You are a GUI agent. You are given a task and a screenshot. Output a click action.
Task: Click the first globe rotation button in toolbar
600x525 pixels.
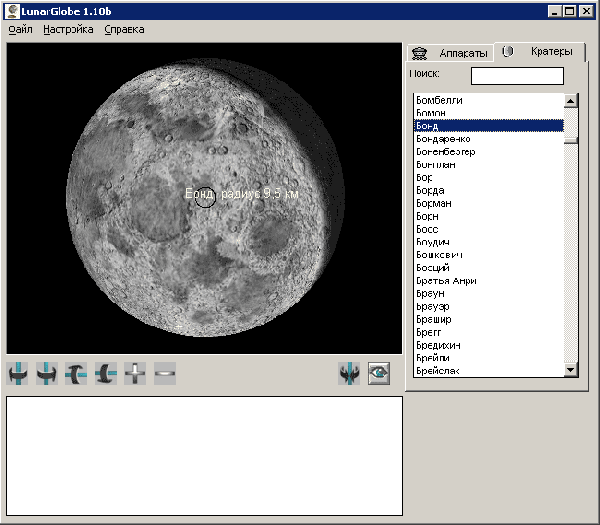(18, 374)
